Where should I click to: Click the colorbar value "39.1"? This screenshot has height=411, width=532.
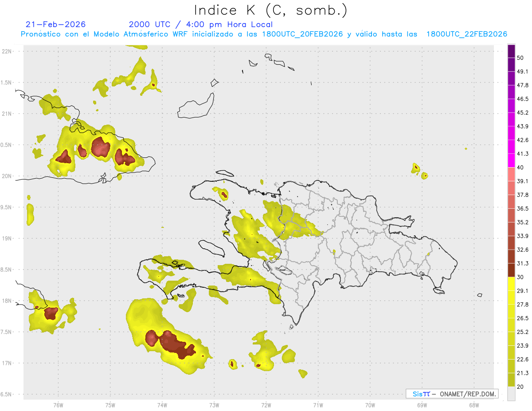(523, 181)
